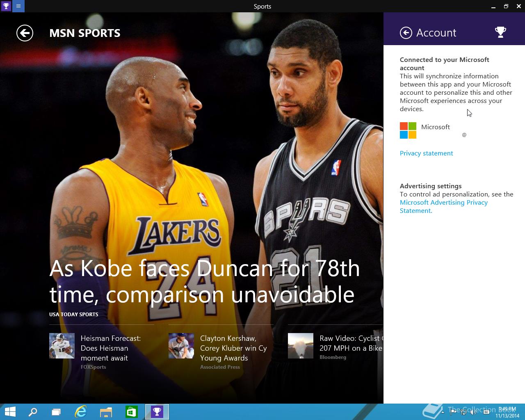Click the taskbar clock showing 11/13/2014
Viewport: 525px width, 420px height.
point(507,412)
